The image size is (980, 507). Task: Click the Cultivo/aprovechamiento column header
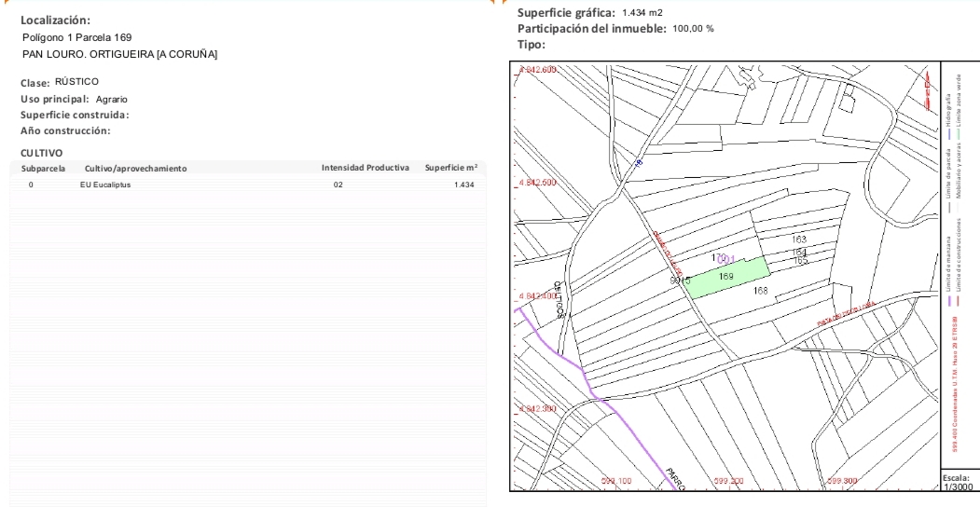tap(135, 169)
